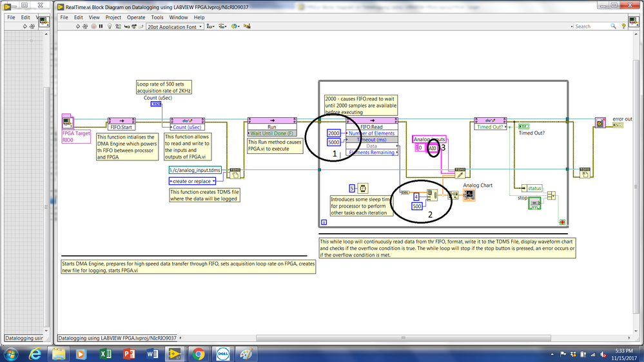This screenshot has width=644, height=362.
Task: Click the Timed Out? indicator terminal
Action: (x=523, y=126)
